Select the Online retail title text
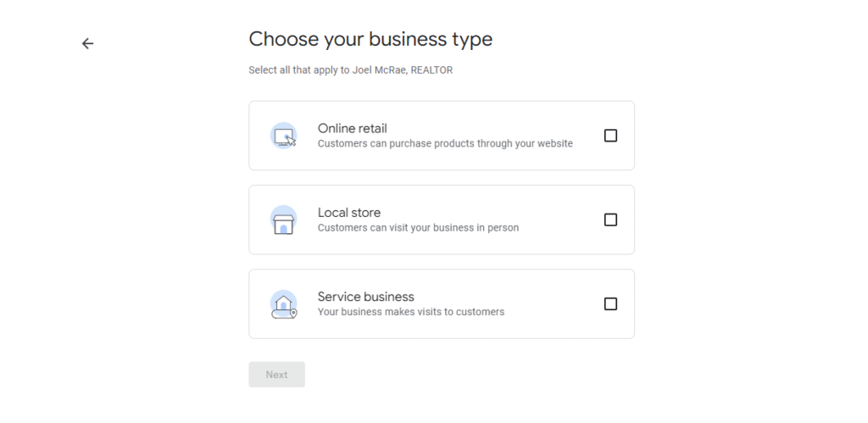 click(x=352, y=129)
